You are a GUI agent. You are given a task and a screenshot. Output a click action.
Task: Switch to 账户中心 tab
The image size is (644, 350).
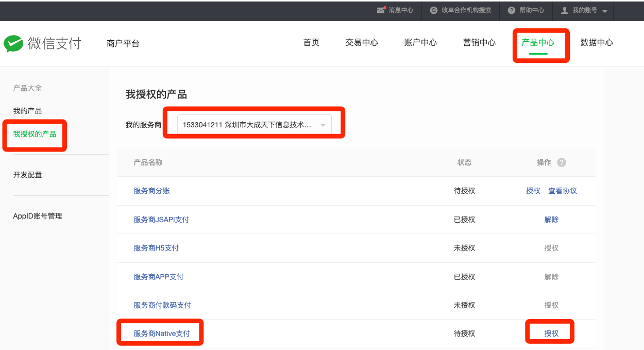(x=420, y=43)
